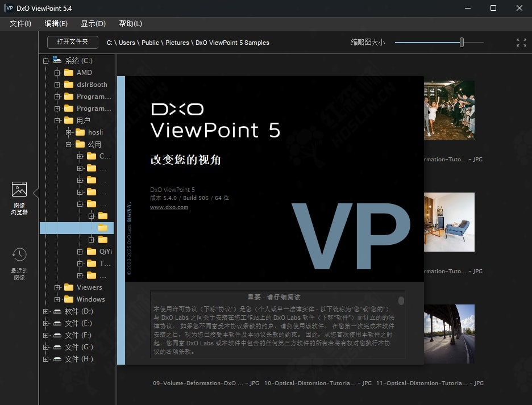Adjust the 缩略图大小 thumbnail size slider handle
The width and height of the screenshot is (532, 405).
pyautogui.click(x=462, y=43)
